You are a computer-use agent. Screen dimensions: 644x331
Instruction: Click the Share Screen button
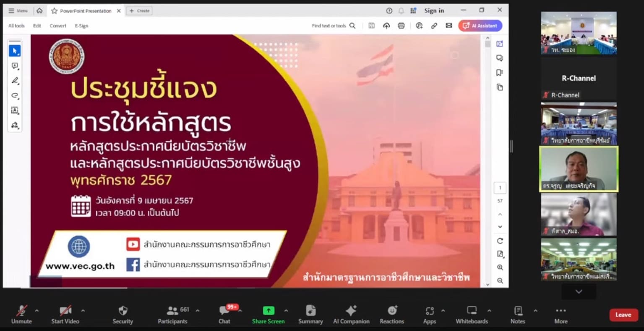click(268, 315)
